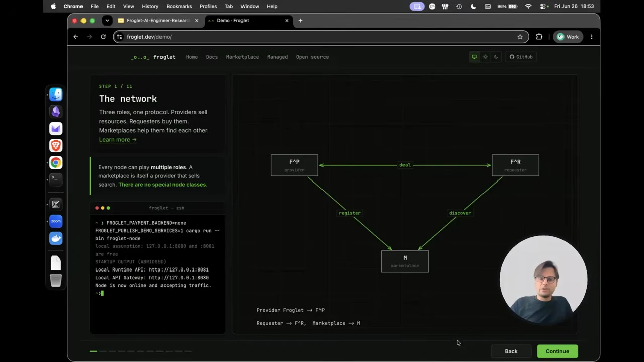
Task: Switch to light theme with sun icon
Action: pyautogui.click(x=485, y=57)
